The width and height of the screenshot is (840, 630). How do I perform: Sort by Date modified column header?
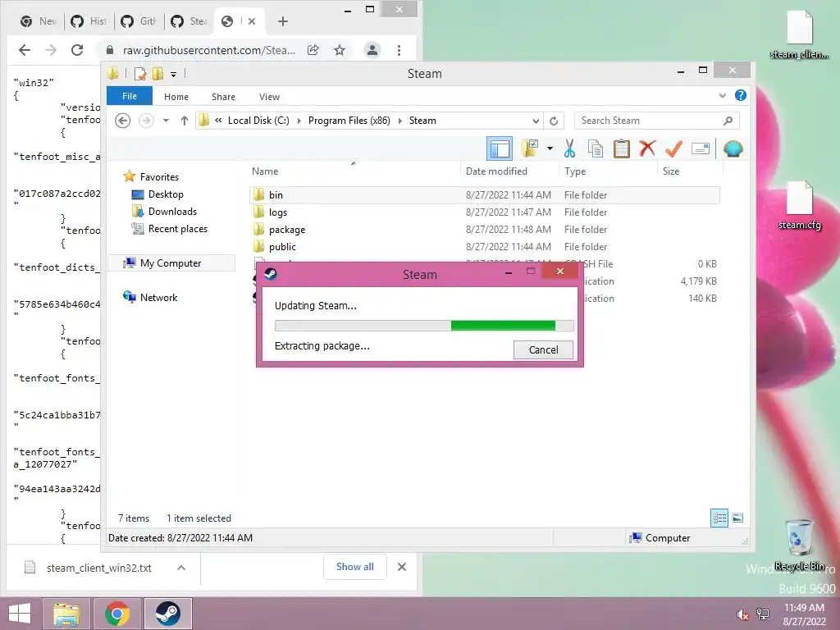509,171
